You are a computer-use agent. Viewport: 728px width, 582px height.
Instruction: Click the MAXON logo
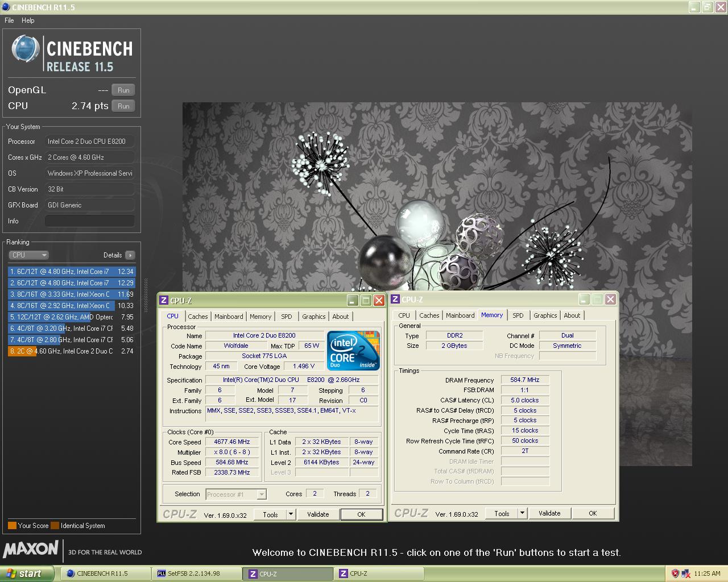pos(31,549)
